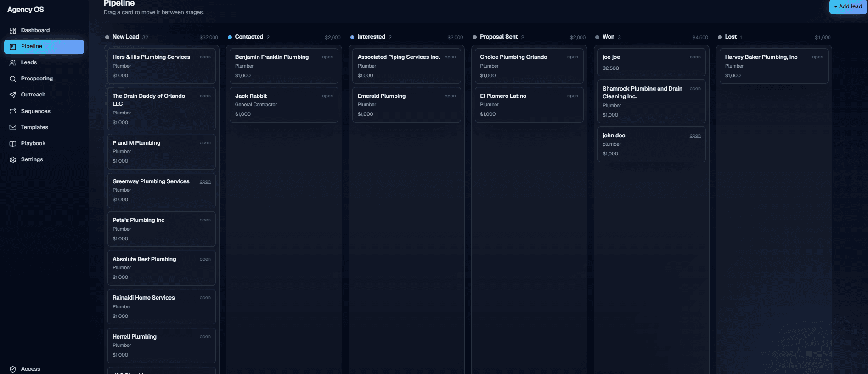Open Harvey Baker Plumbing, Inc lead

pos(817,57)
